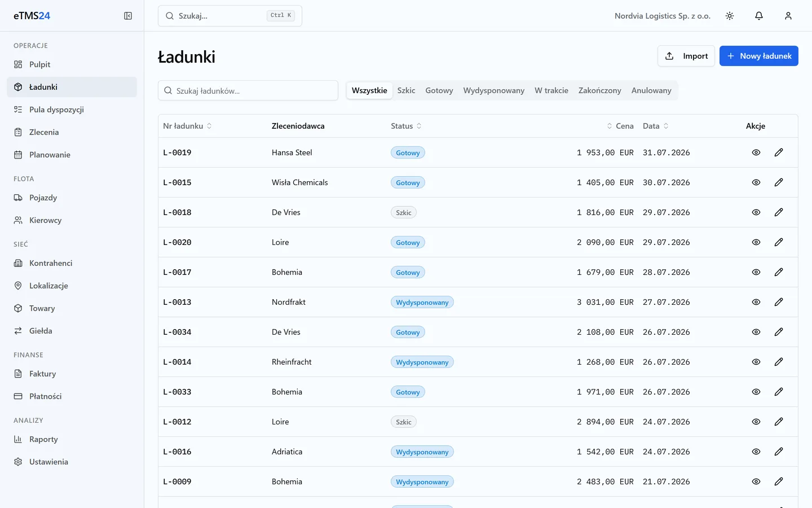Sort table by Data column
The image size is (812, 508).
[x=656, y=126]
